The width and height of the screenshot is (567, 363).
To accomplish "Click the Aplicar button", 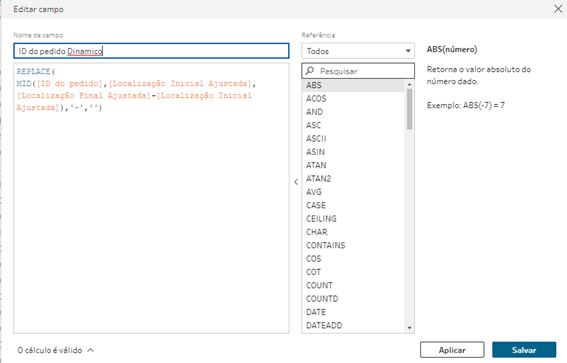I will pyautogui.click(x=452, y=350).
